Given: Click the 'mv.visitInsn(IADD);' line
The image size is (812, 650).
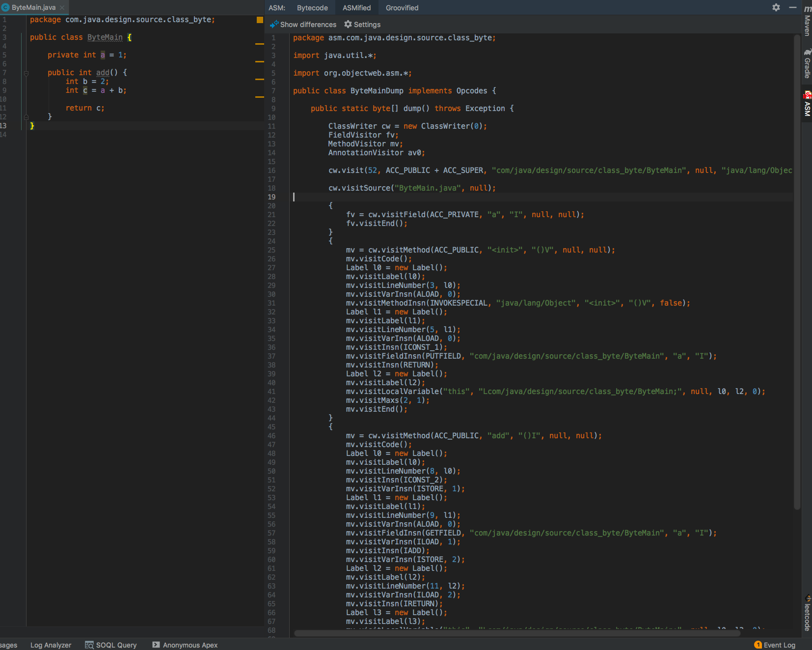Looking at the screenshot, I should point(388,551).
